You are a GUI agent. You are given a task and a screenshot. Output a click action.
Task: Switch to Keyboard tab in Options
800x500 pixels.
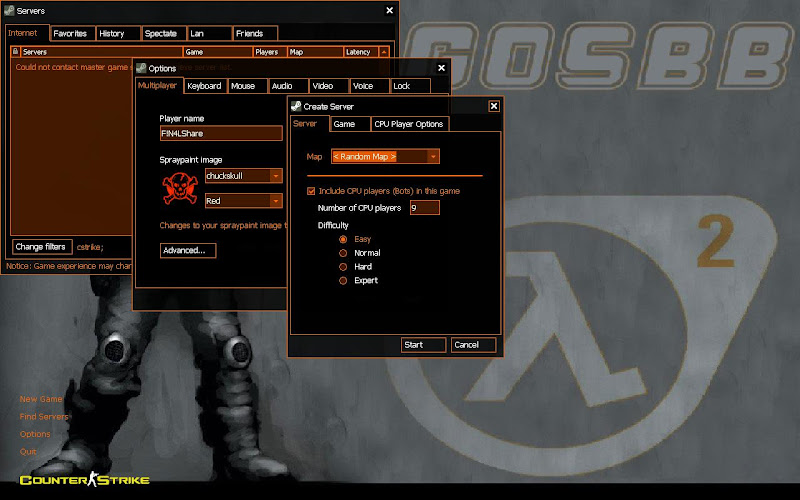pyautogui.click(x=205, y=86)
